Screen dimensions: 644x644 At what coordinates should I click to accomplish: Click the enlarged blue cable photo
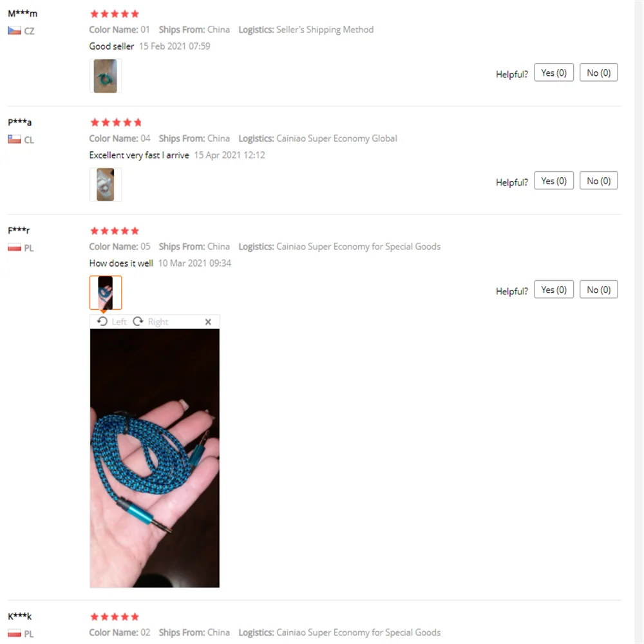[155, 458]
